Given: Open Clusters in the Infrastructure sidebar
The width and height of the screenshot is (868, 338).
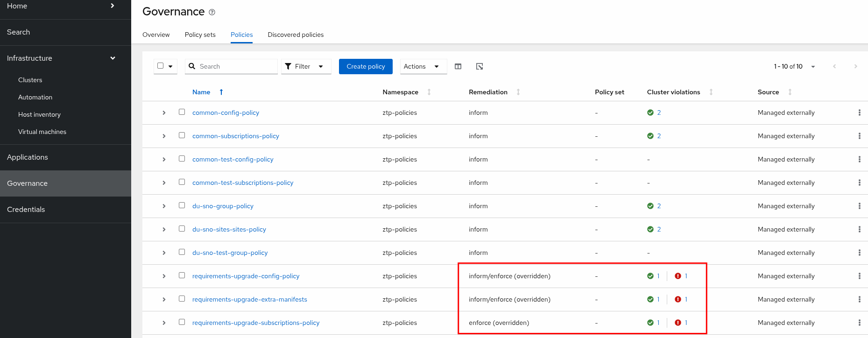Looking at the screenshot, I should [x=30, y=80].
